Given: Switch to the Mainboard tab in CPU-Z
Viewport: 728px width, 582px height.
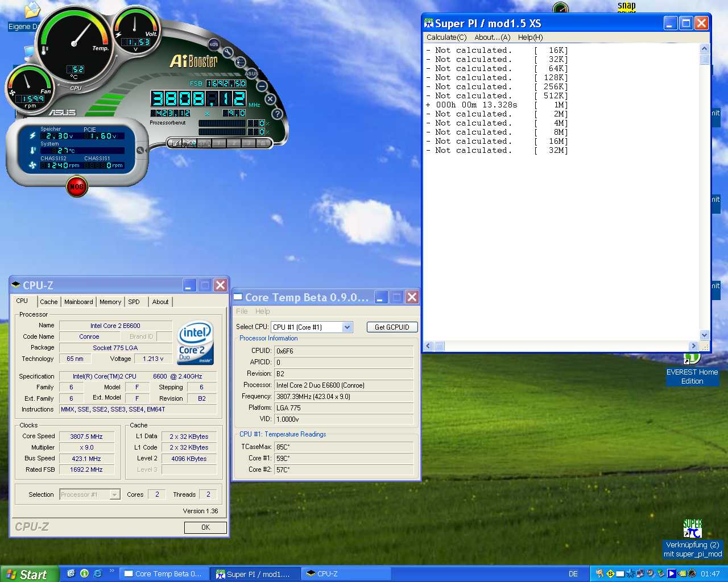Looking at the screenshot, I should pos(78,302).
